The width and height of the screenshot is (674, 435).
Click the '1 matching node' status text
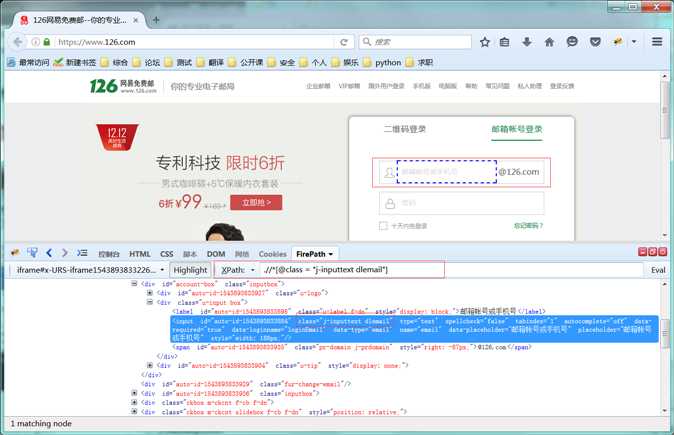click(41, 423)
